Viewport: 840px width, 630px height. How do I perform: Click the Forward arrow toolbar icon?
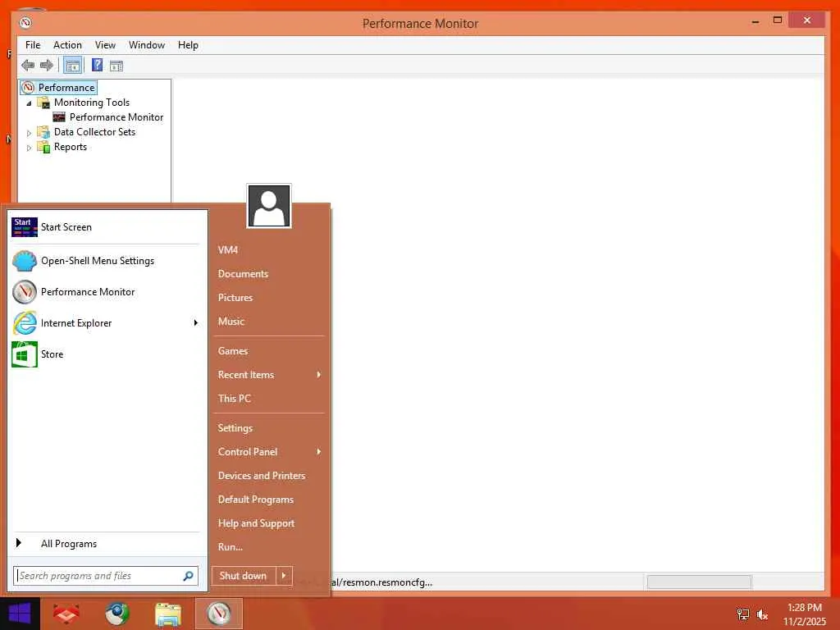[47, 66]
